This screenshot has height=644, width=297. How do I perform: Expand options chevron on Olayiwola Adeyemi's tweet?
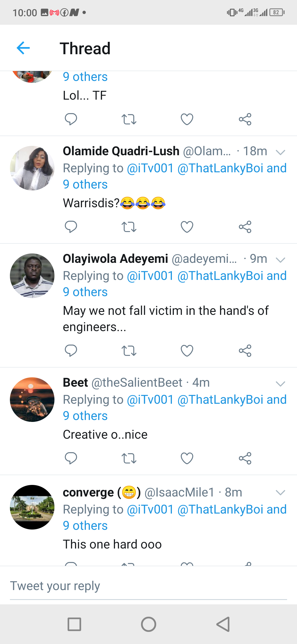point(280,260)
